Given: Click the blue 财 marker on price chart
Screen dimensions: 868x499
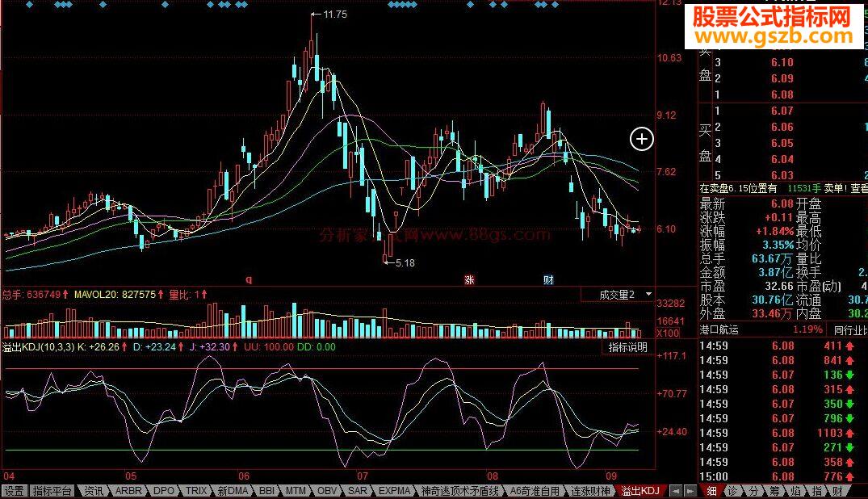Looking at the screenshot, I should pyautogui.click(x=548, y=279).
